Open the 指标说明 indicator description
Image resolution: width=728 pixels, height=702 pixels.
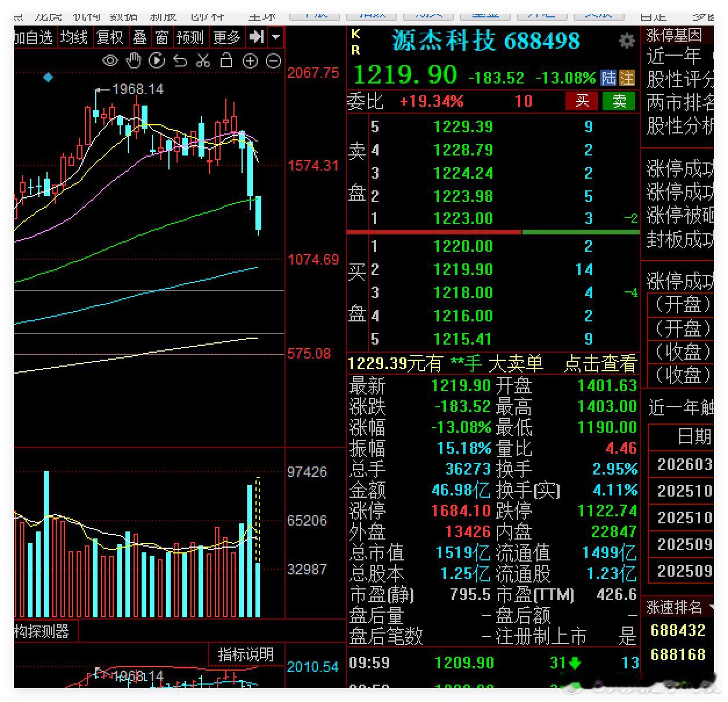(246, 654)
